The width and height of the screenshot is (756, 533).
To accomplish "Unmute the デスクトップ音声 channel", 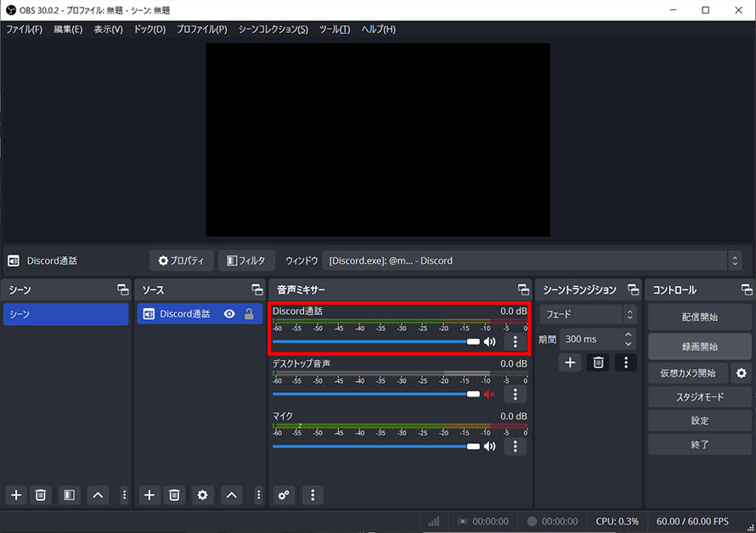I will pos(489,394).
